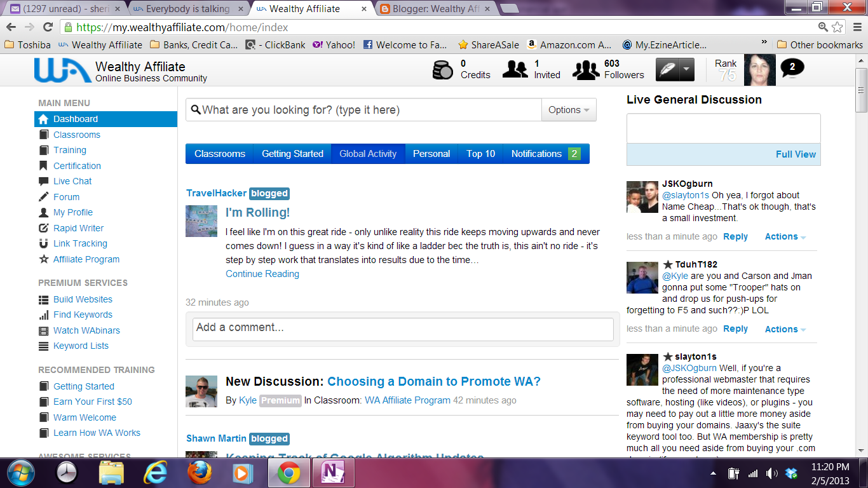Switch to the Classrooms tab

click(x=220, y=154)
